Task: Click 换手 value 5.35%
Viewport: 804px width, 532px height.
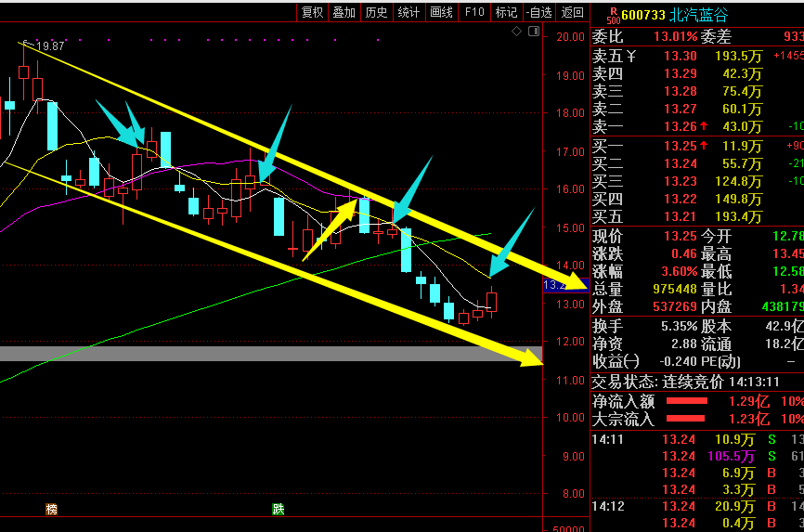Action: click(x=679, y=326)
